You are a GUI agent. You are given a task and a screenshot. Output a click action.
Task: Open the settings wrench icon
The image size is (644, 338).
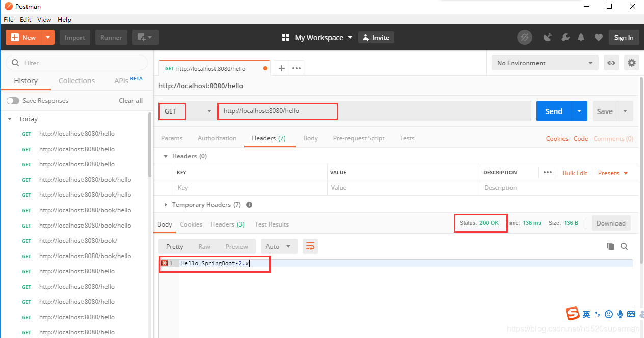[x=565, y=37]
